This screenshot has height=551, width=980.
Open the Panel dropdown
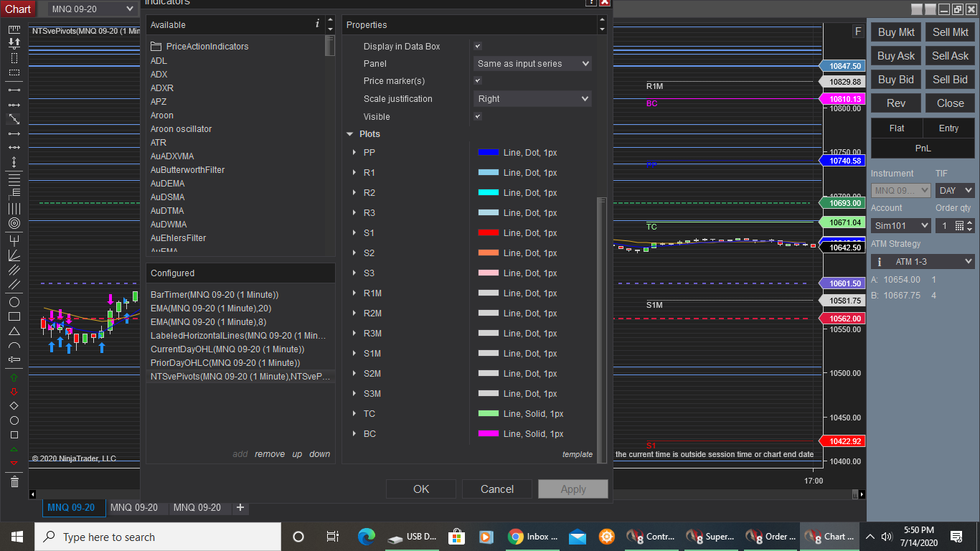pos(532,64)
